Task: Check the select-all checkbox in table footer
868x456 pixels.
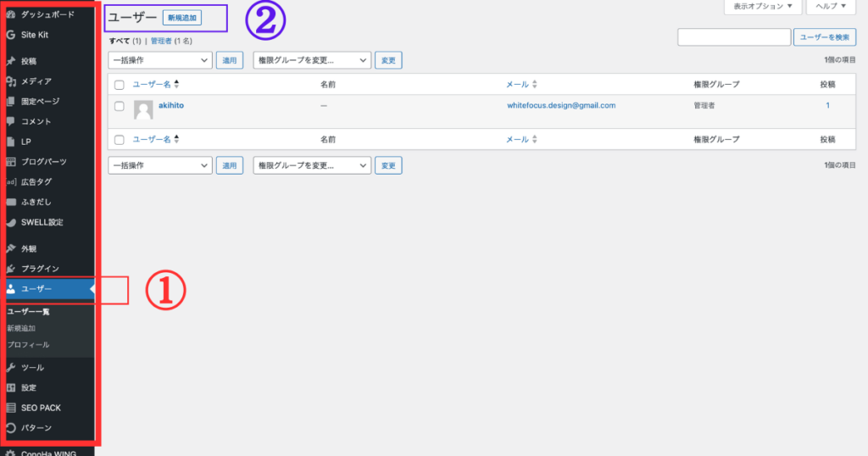Action: click(119, 140)
